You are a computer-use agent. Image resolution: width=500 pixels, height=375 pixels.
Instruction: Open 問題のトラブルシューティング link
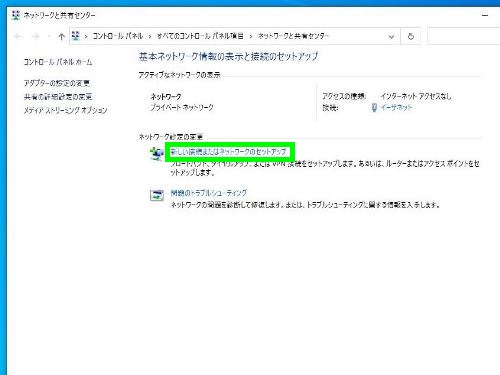click(x=209, y=193)
